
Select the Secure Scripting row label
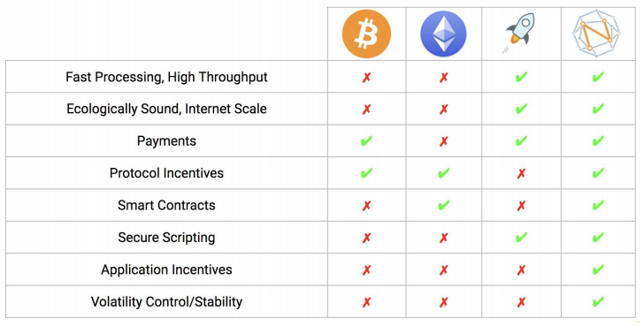click(166, 238)
